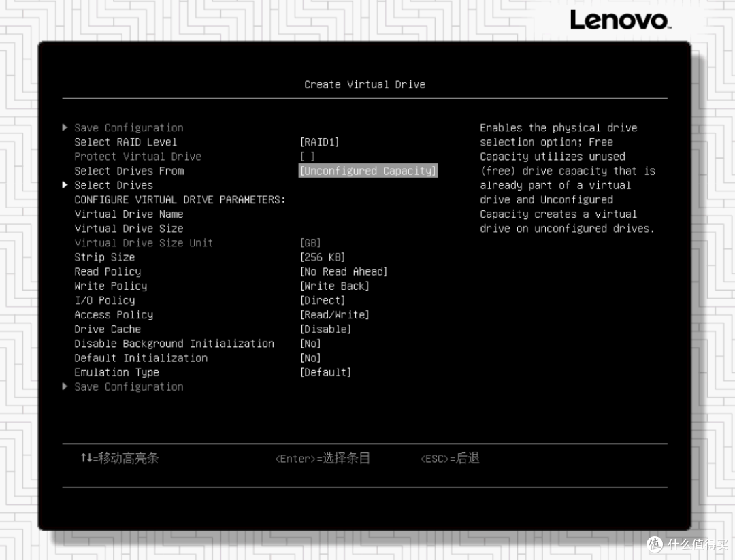
Task: Change the 256 KB strip size value
Action: [x=323, y=257]
